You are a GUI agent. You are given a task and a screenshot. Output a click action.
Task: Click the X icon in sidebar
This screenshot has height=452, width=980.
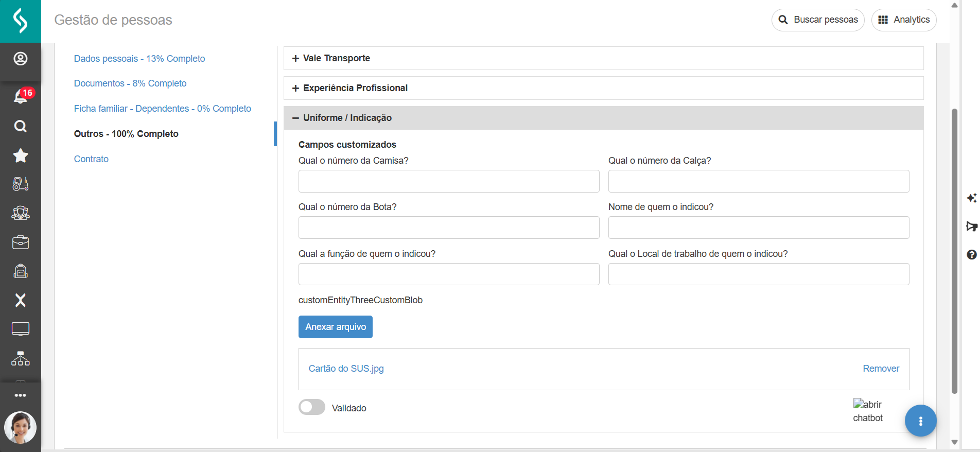click(21, 300)
